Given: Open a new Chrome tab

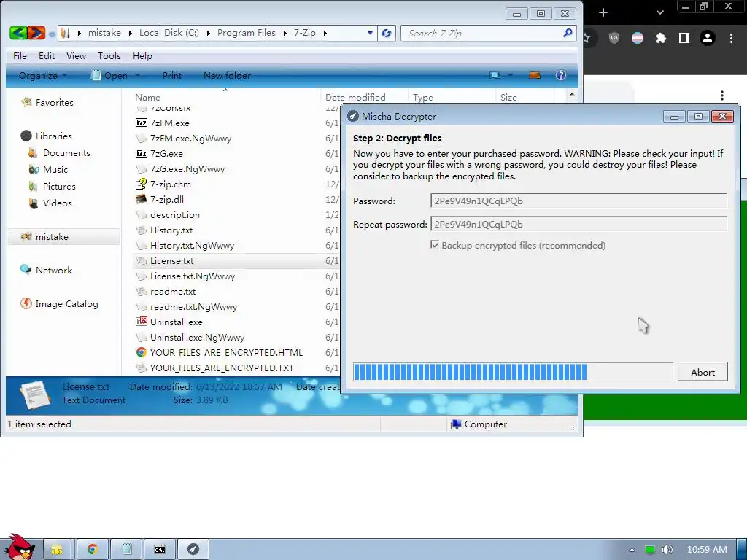Looking at the screenshot, I should coord(603,12).
